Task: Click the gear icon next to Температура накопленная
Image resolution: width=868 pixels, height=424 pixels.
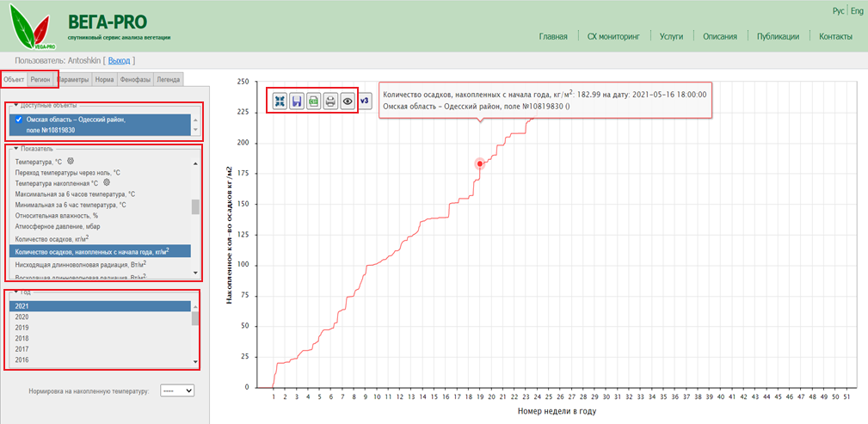Action: (107, 182)
